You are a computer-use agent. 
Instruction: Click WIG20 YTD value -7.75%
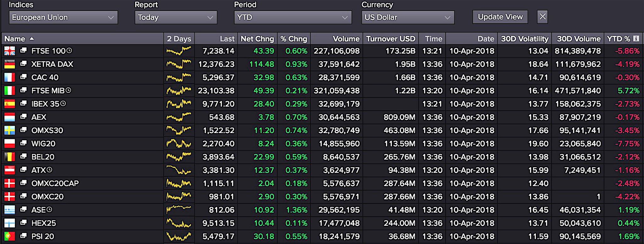tap(627, 144)
